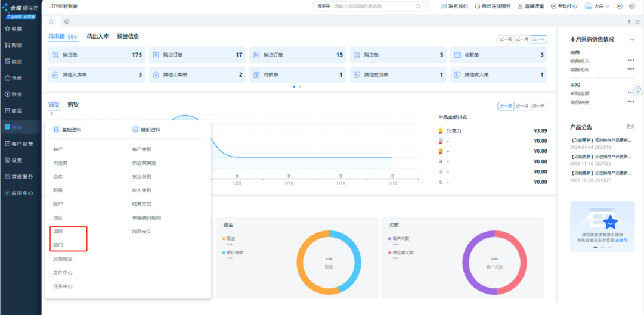The height and width of the screenshot is (315, 644).
Task: Click the home tab icon
Action: (52, 22)
